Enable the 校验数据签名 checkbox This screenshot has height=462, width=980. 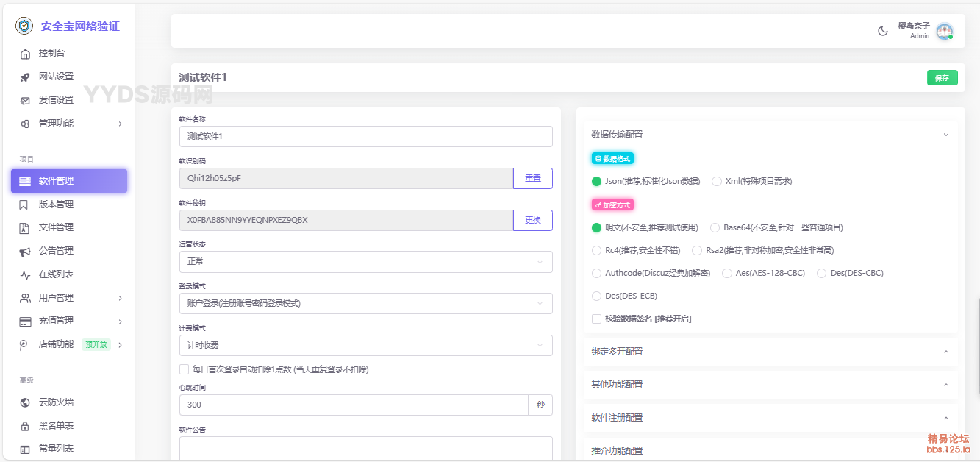coord(597,319)
